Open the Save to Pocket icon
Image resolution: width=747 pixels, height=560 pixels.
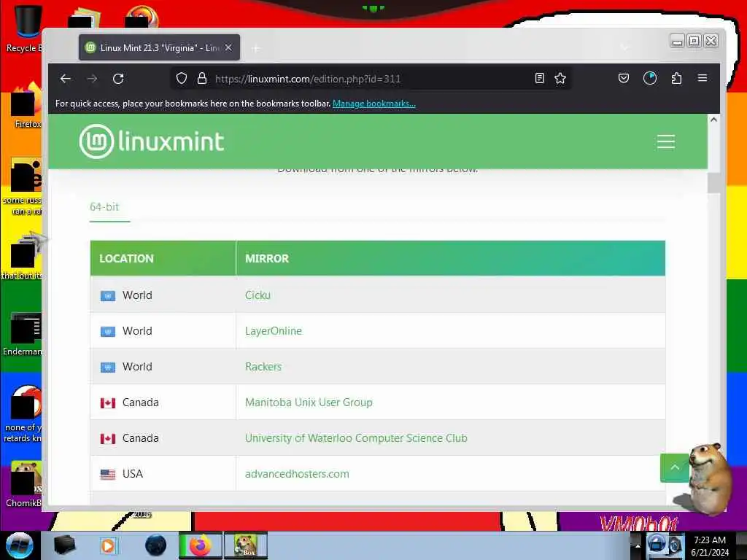pos(624,78)
